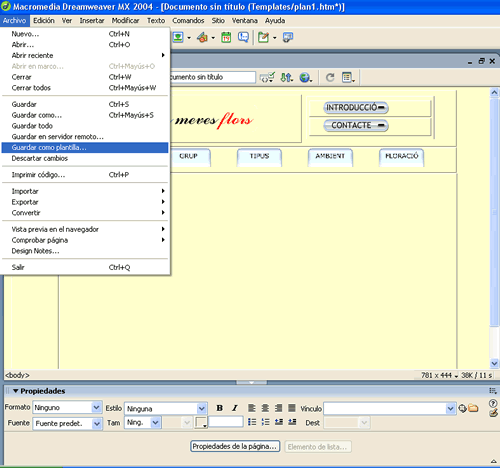Click the Point to File target icon

click(462, 408)
